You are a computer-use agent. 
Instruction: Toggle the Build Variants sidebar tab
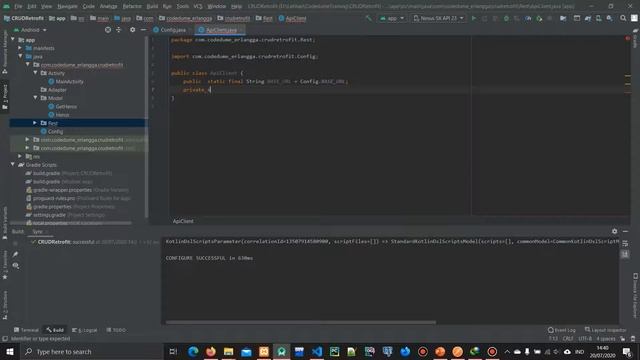click(x=5, y=223)
